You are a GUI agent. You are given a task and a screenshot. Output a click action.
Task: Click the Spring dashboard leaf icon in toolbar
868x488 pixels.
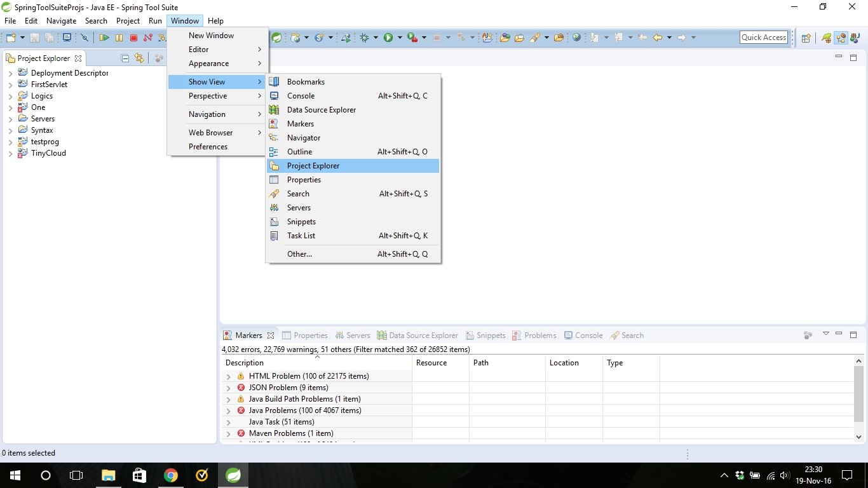[x=276, y=37]
